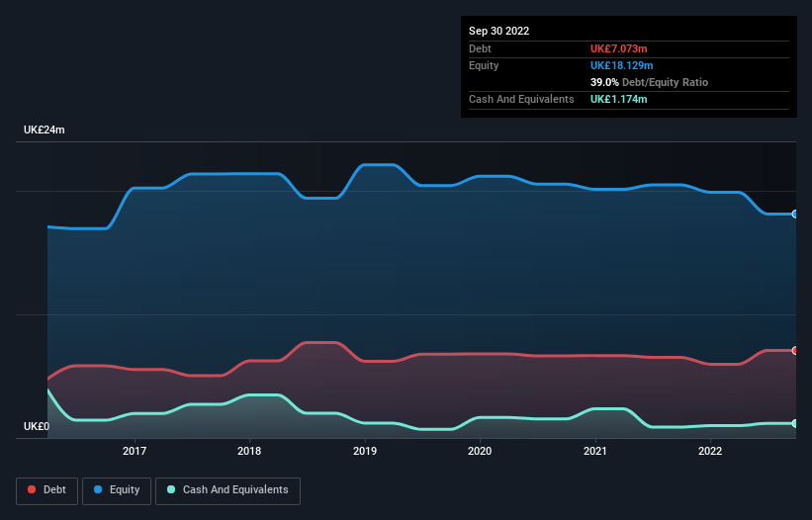
Task: Click the 2017 x-axis label
Action: click(x=135, y=451)
